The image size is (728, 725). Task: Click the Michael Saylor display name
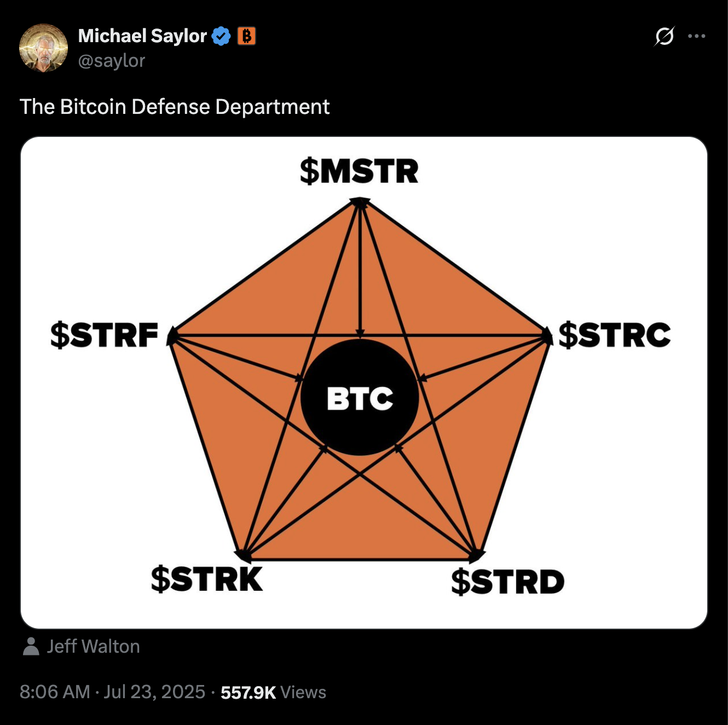(142, 36)
